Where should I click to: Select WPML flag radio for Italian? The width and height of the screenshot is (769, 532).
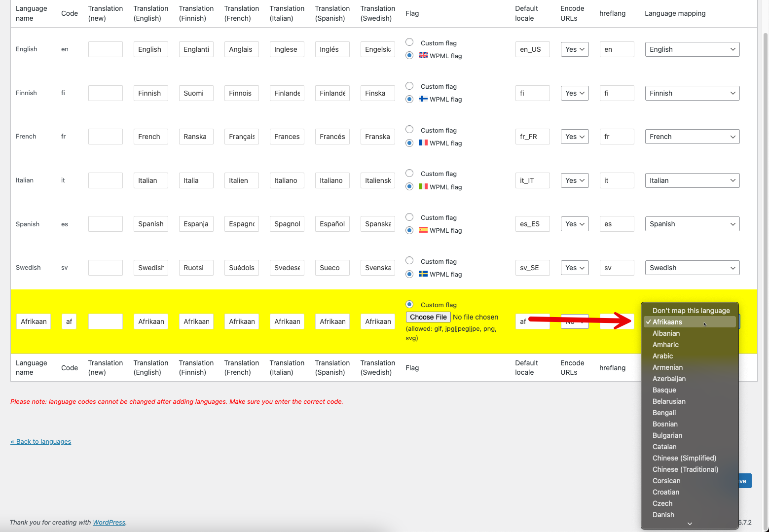(409, 186)
